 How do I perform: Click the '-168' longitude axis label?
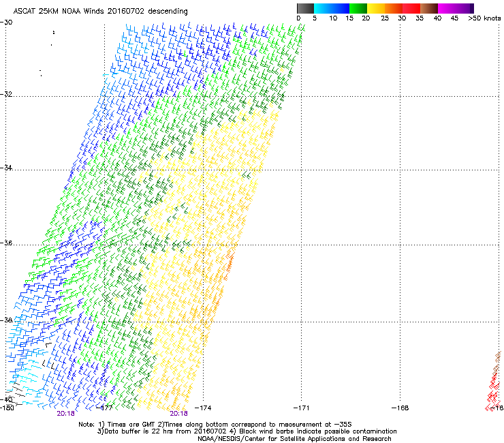pyautogui.click(x=400, y=408)
